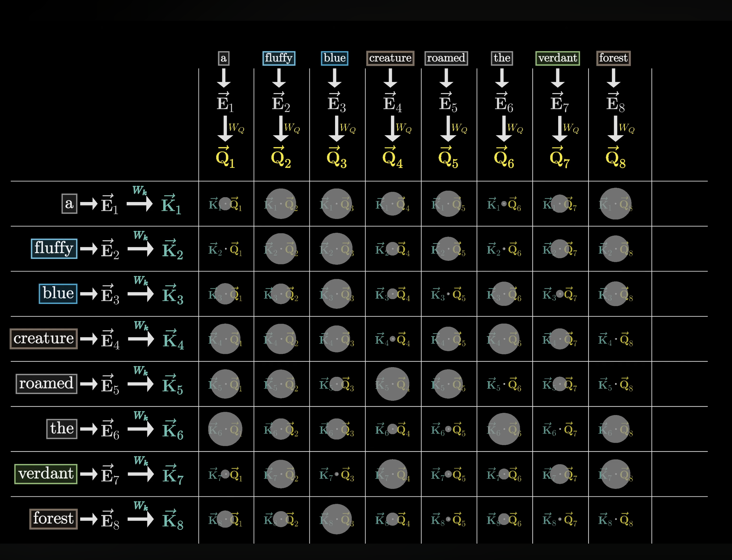Viewport: 732px width, 560px height.
Task: Select the K7·Q3 dot product cell
Action: click(x=336, y=474)
